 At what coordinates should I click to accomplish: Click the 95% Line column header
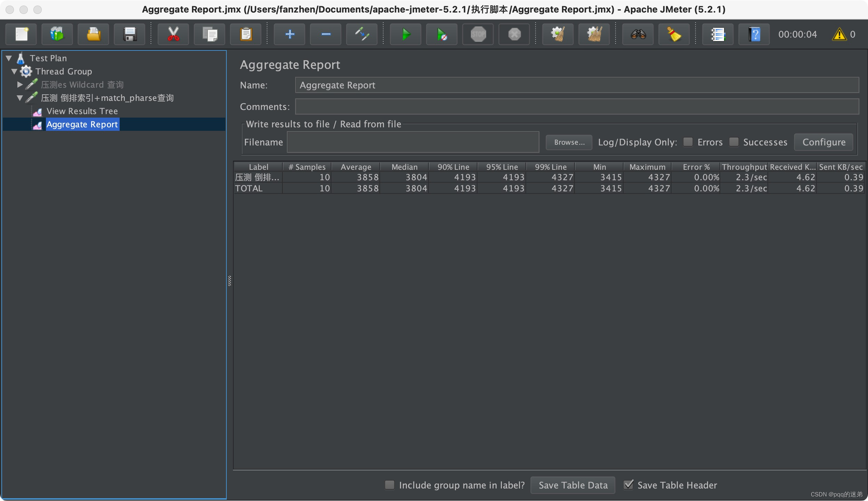(501, 167)
